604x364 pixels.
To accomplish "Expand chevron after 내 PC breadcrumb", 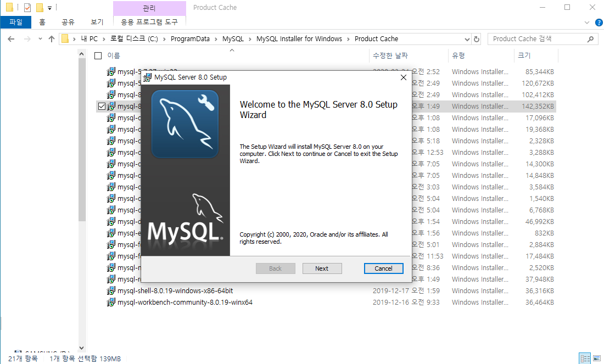I will [x=104, y=39].
